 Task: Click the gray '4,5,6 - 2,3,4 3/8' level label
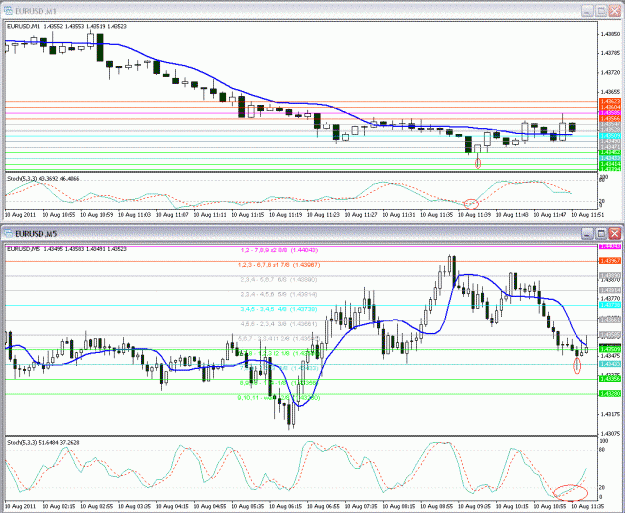point(279,324)
